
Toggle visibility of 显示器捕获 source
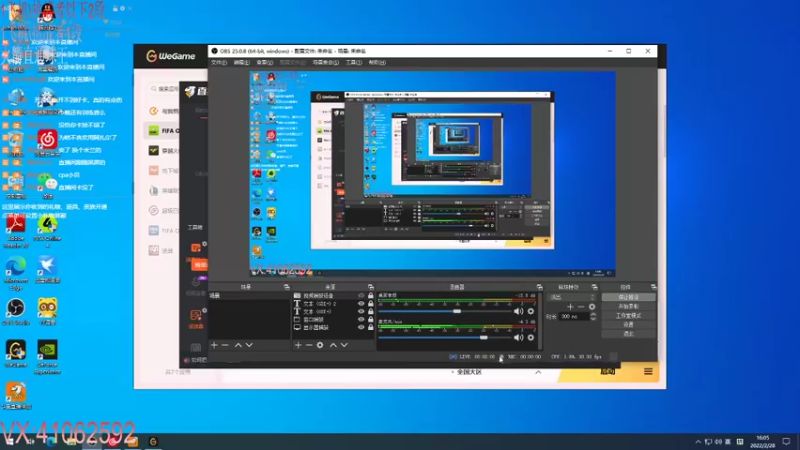click(361, 328)
